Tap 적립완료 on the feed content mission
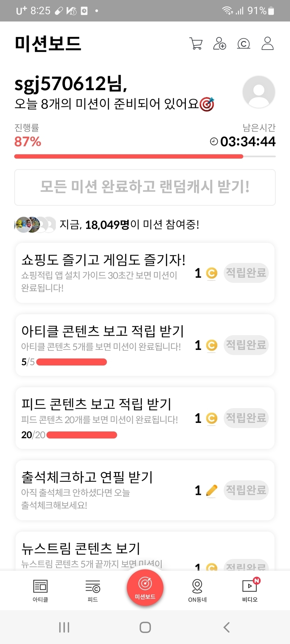Image resolution: width=290 pixels, height=644 pixels. tap(246, 418)
